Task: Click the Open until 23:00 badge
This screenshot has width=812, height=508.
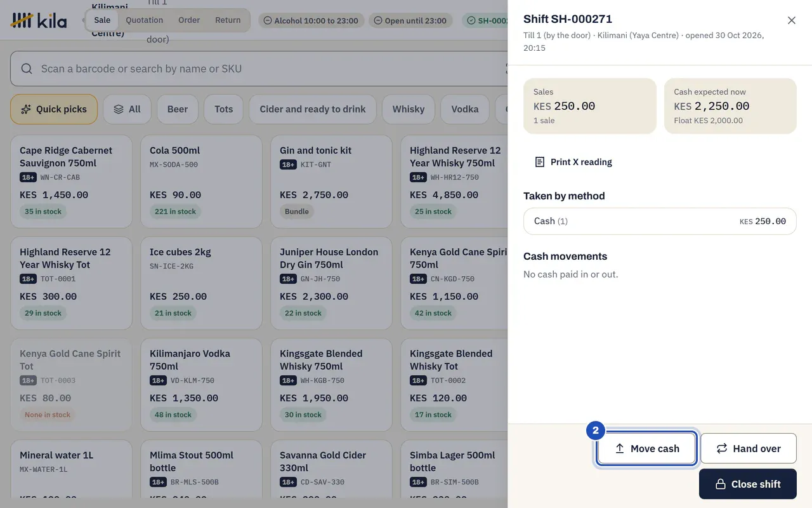Action: (x=410, y=20)
